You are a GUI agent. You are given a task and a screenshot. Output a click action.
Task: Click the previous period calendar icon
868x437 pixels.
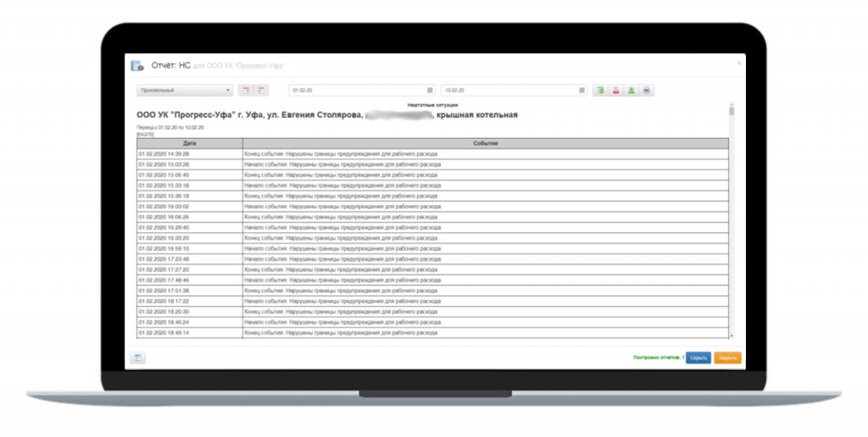coord(246,90)
